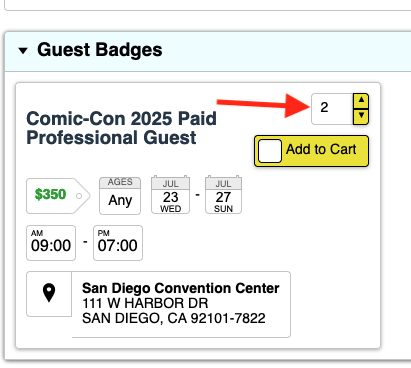
Task: Click the Add to Cart button
Action: coord(311,151)
